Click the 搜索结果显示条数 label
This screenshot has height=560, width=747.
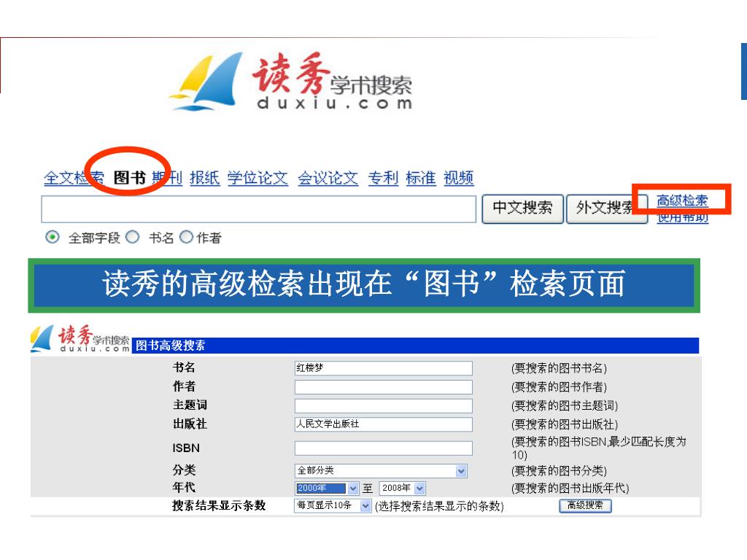219,506
